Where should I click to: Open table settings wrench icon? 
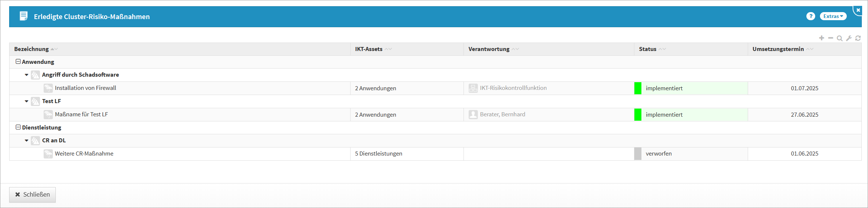(849, 38)
